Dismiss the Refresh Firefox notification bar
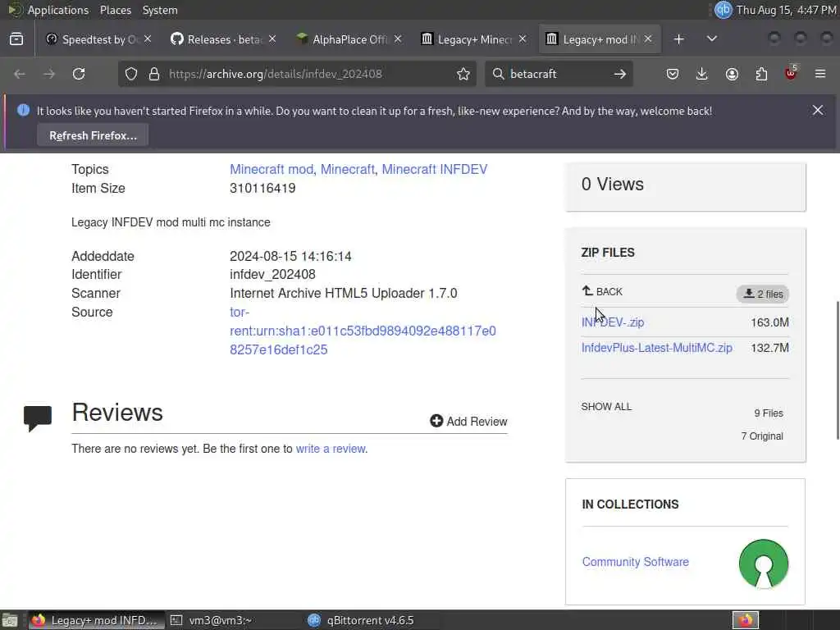Image resolution: width=840 pixels, height=630 pixels. [x=818, y=111]
